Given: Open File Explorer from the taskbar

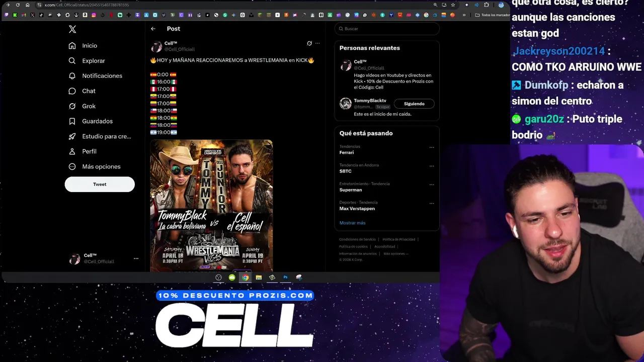Looking at the screenshot, I should coord(259,278).
